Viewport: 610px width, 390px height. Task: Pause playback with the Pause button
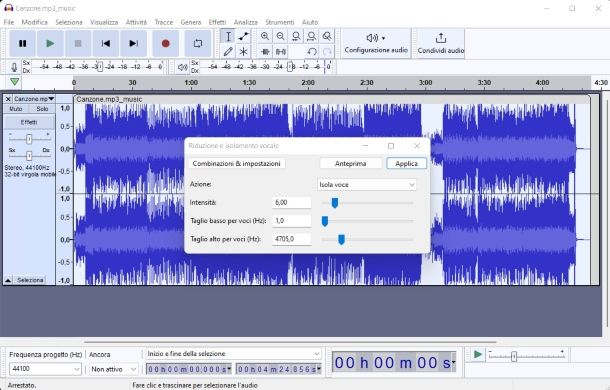click(23, 43)
